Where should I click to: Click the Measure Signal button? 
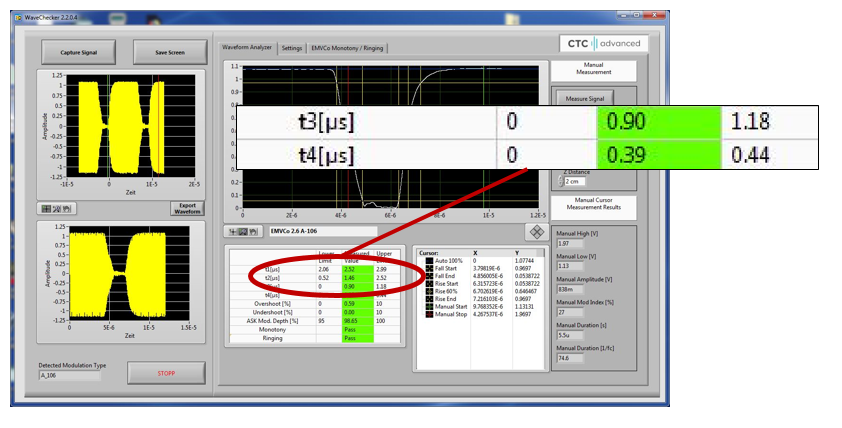[x=585, y=99]
